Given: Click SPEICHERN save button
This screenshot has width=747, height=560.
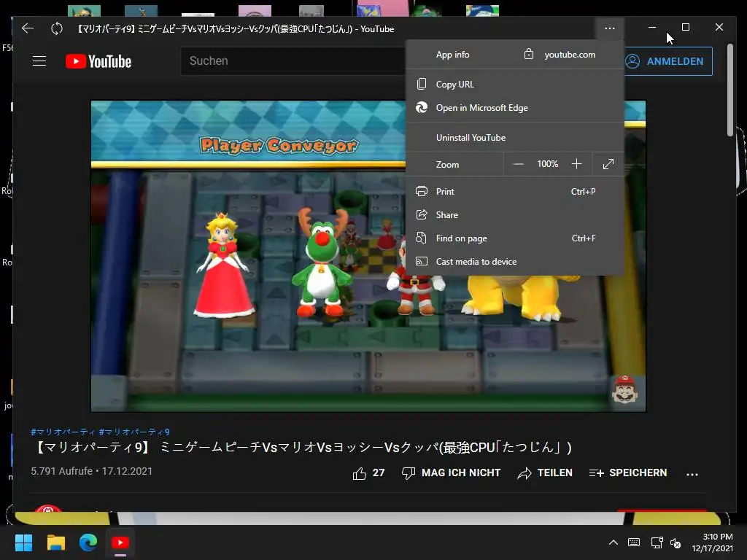Looking at the screenshot, I should coord(628,472).
